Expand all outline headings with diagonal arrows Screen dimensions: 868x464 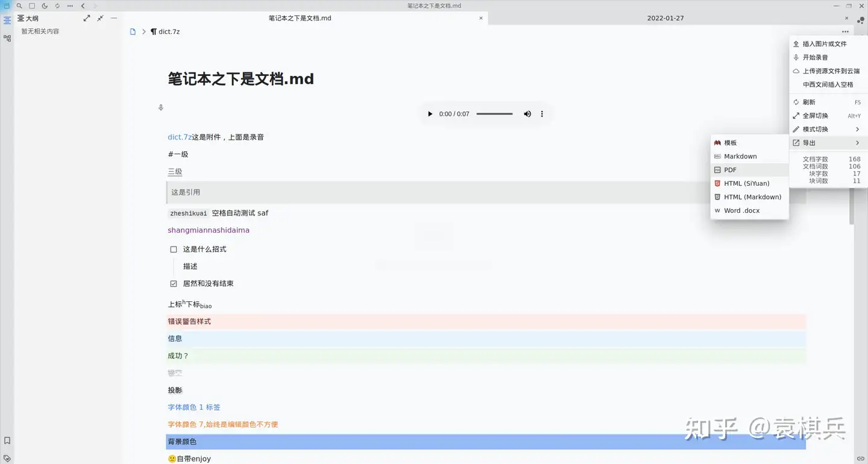click(87, 18)
